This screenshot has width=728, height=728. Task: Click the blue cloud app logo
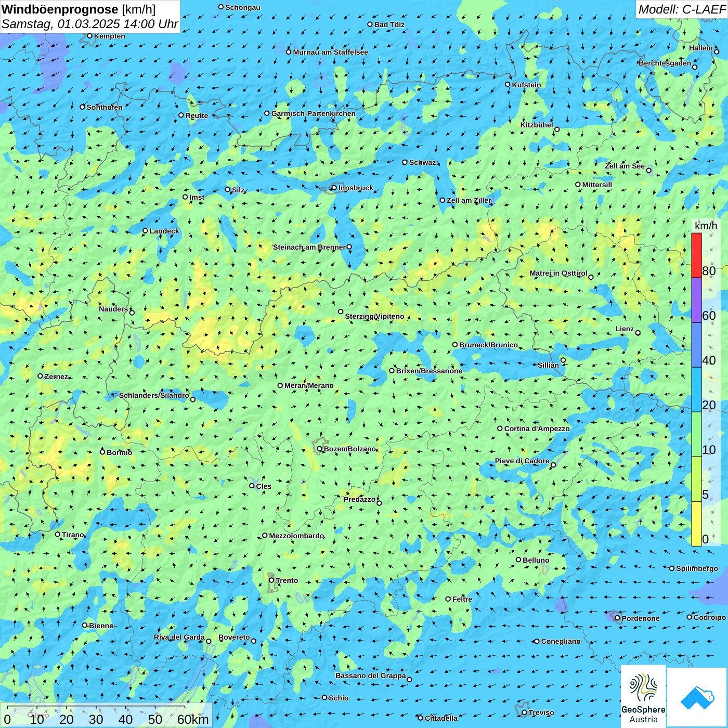[697, 697]
